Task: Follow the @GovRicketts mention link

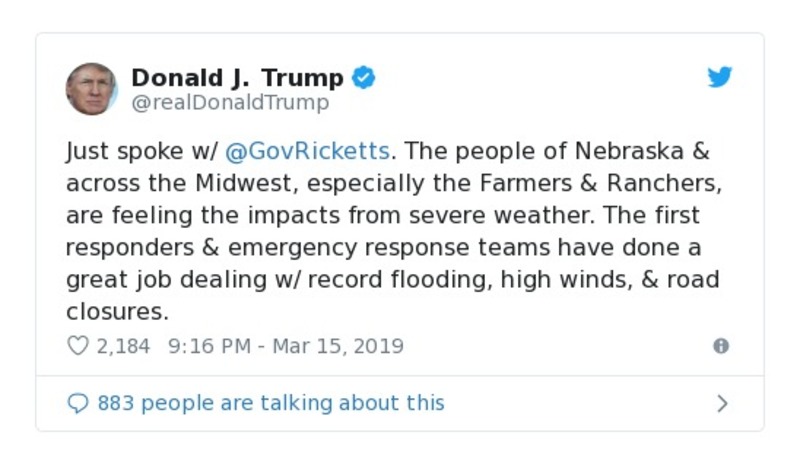Action: (308, 151)
